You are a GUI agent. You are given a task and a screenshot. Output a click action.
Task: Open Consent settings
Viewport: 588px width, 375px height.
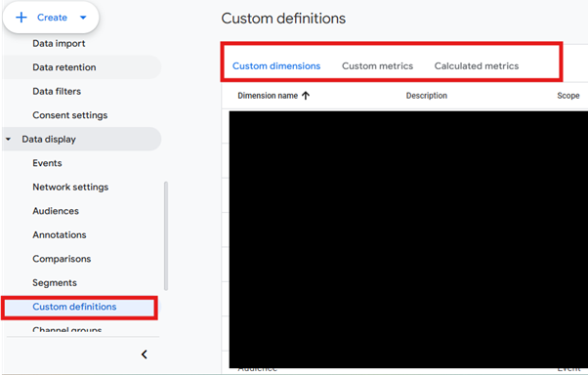click(x=70, y=115)
